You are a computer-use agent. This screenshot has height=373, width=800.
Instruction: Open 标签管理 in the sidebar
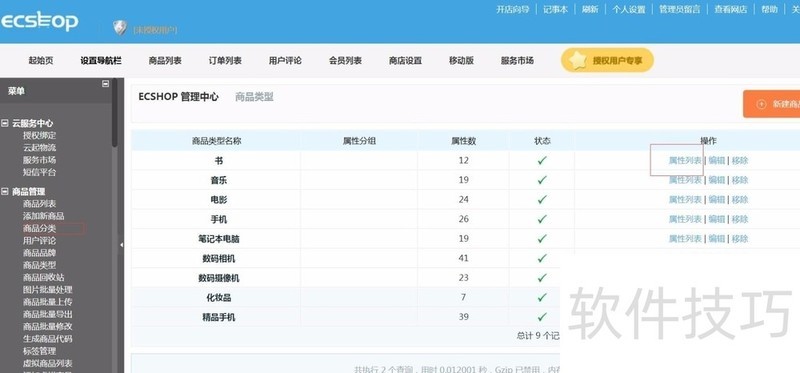(x=39, y=351)
